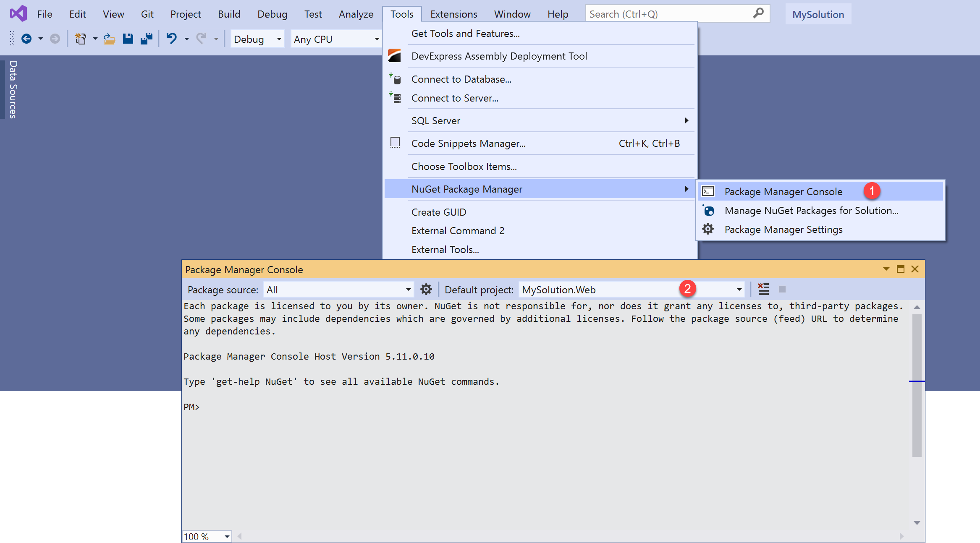Open External Tools dialog
This screenshot has width=980, height=543.
[x=540, y=249]
